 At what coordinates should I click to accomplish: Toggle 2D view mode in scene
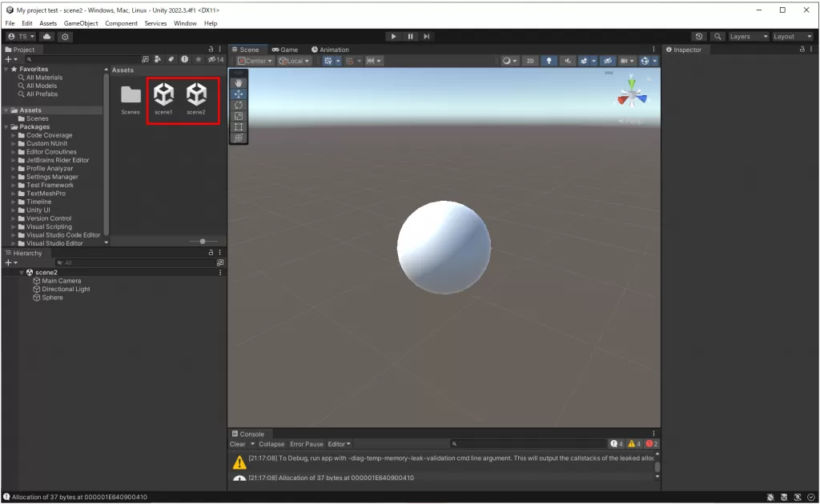click(530, 61)
